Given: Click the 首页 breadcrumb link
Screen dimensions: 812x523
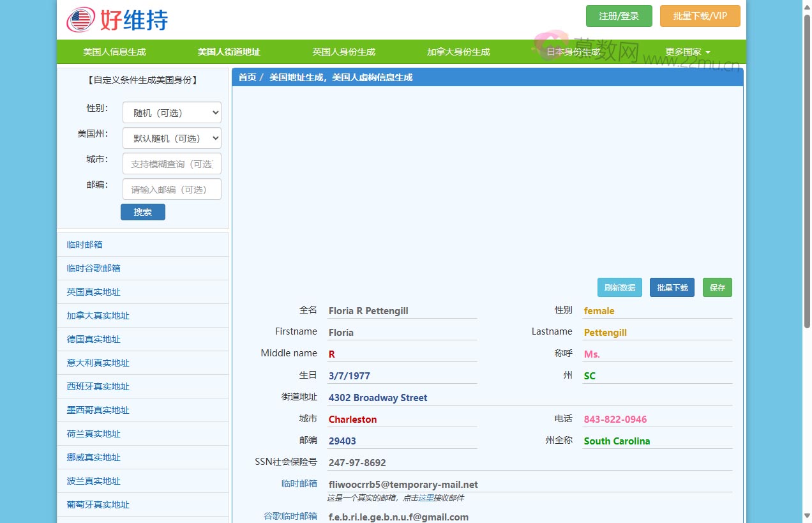Looking at the screenshot, I should 247,77.
